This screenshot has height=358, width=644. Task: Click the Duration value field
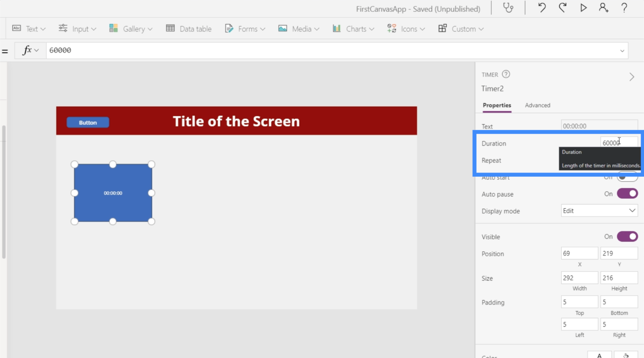(x=619, y=143)
